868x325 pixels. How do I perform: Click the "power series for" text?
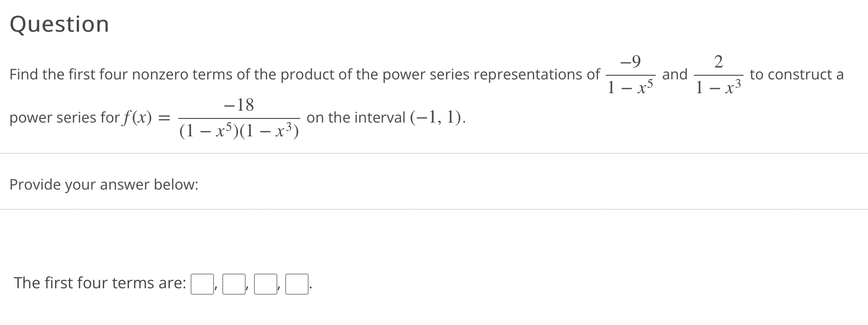click(x=65, y=118)
